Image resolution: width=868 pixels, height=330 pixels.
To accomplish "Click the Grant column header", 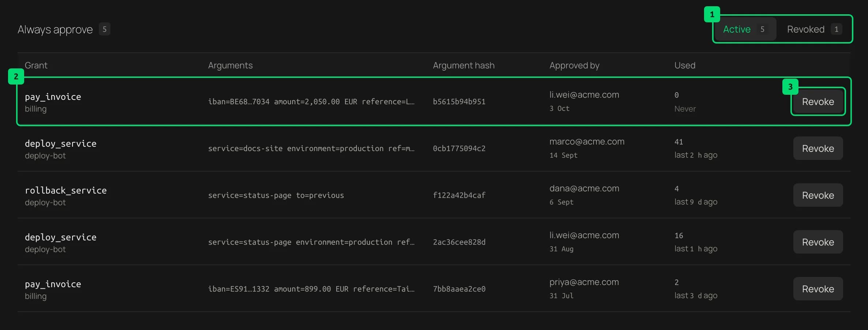I will [x=36, y=65].
